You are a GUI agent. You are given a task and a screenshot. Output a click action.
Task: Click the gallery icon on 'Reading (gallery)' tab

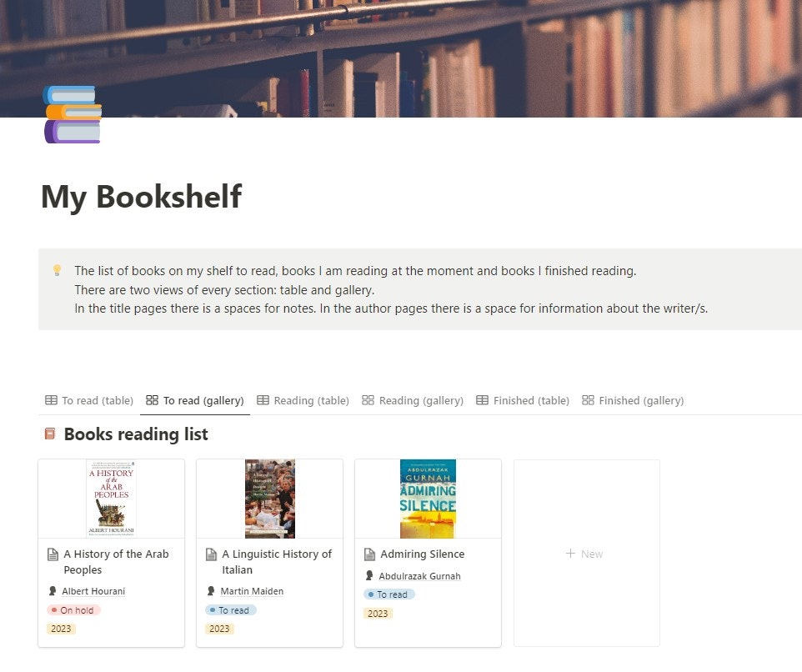point(368,400)
